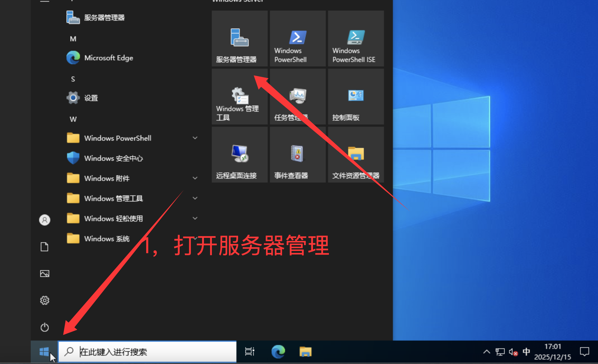Launch the Windows PowerShell tile

pyautogui.click(x=298, y=39)
